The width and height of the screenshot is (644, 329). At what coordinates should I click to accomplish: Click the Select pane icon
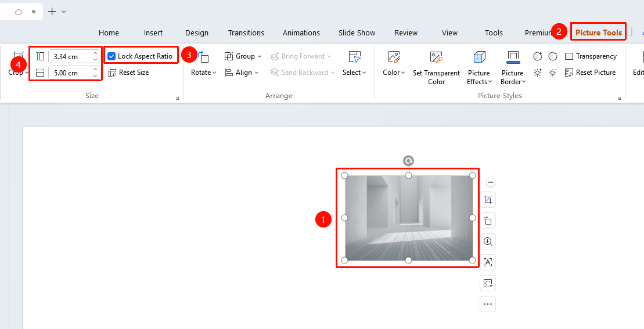pyautogui.click(x=354, y=57)
